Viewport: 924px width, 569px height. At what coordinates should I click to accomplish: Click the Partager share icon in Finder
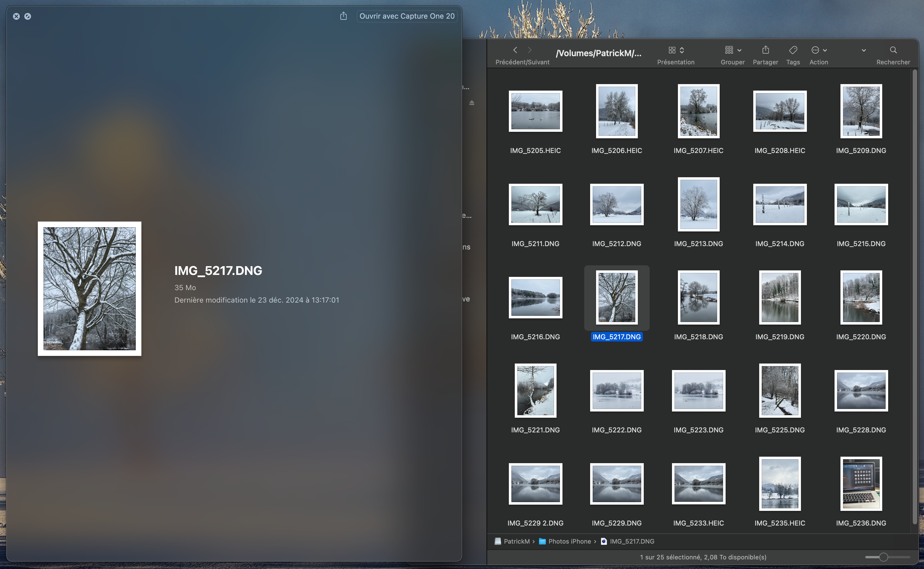tap(765, 50)
